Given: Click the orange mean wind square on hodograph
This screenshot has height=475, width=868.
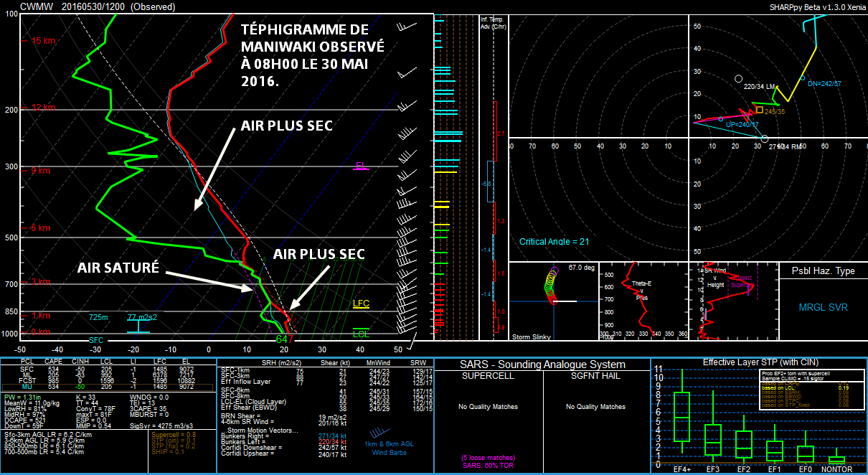Looking at the screenshot, I should pos(760,110).
